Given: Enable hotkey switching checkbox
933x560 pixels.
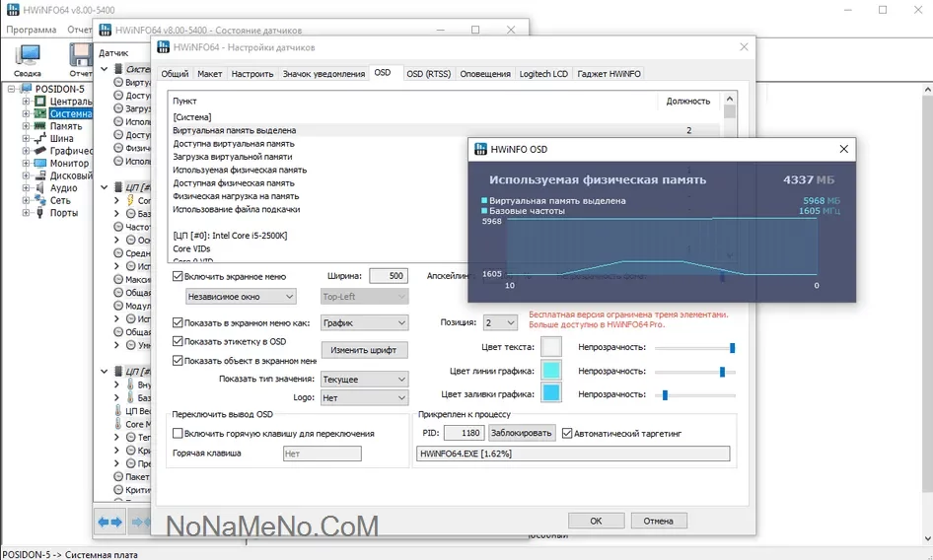Looking at the screenshot, I should point(178,434).
